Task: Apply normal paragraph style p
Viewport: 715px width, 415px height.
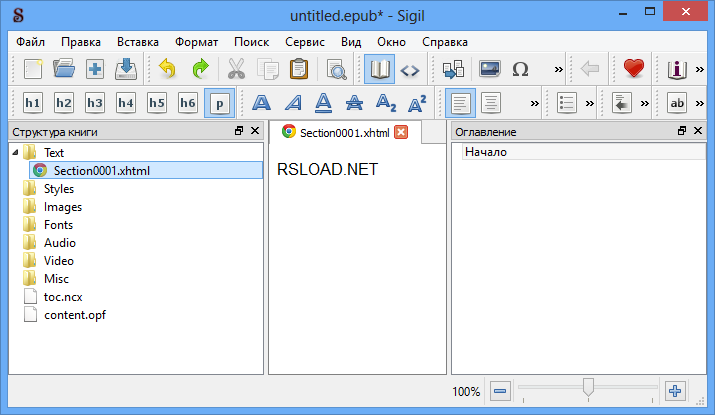Action: (219, 103)
